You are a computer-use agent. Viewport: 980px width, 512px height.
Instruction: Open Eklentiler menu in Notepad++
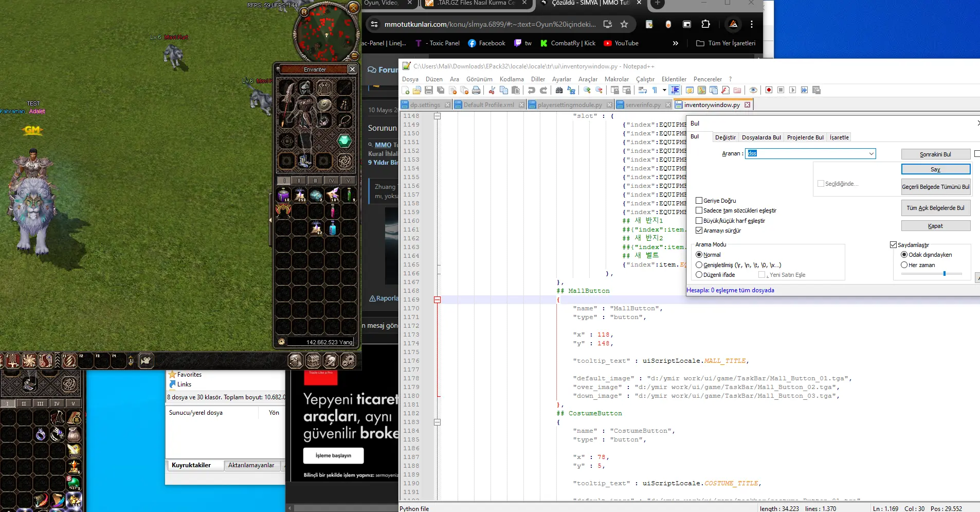(x=674, y=79)
